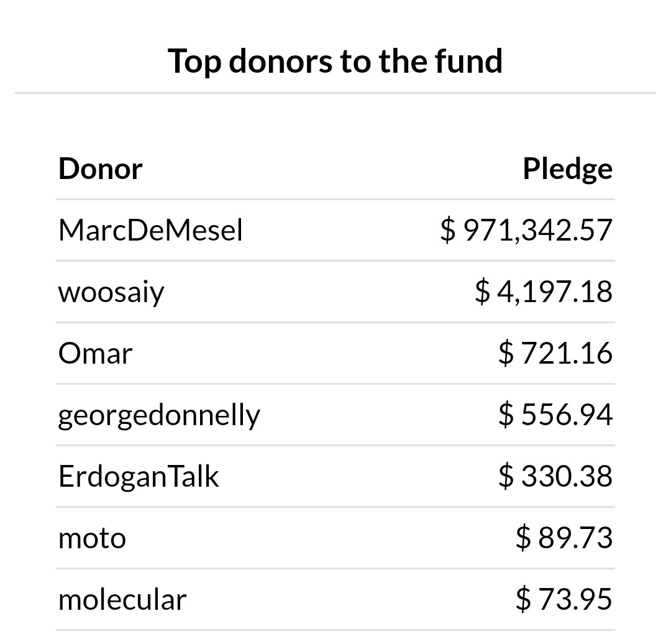This screenshot has height=644, width=671.
Task: Click the Pledge column header
Action: [568, 170]
